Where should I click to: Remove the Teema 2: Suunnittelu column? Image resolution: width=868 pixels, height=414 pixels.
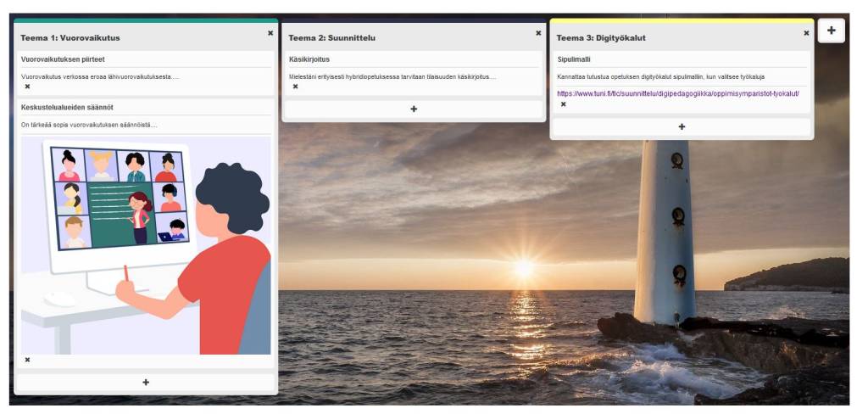pyautogui.click(x=538, y=33)
